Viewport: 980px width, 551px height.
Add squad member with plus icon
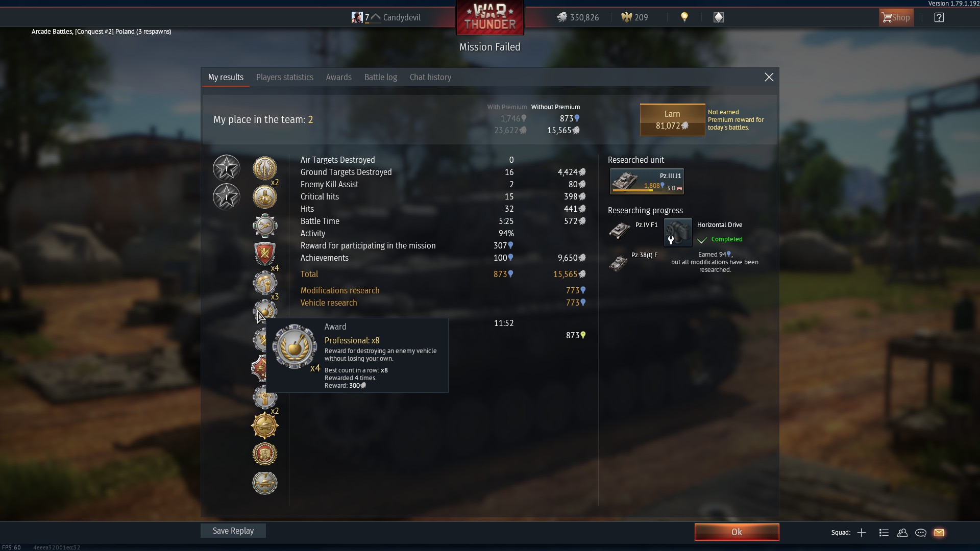[862, 533]
